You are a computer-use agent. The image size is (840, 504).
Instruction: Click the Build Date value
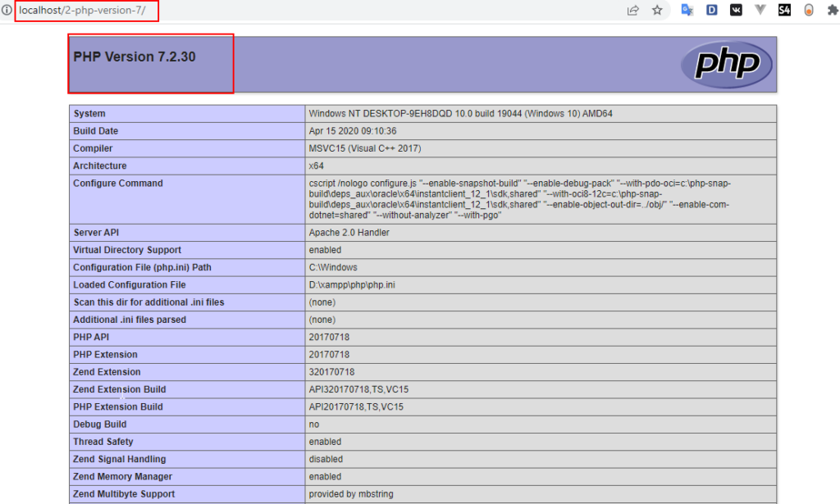tap(353, 131)
